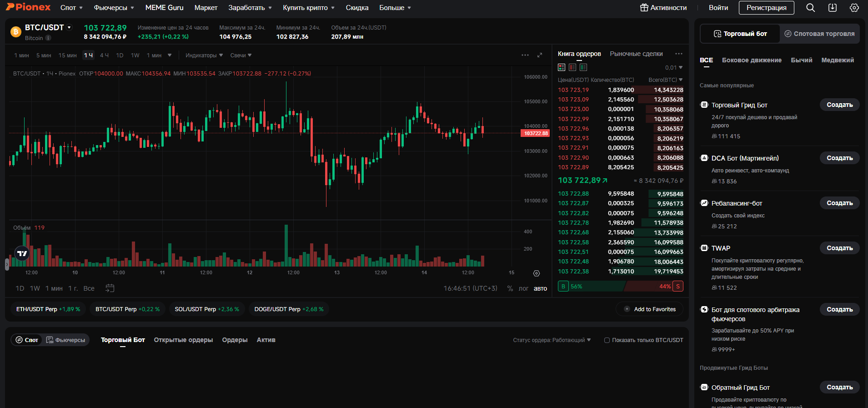This screenshot has width=868, height=408.
Task: Click the TWAP bot icon
Action: point(704,248)
